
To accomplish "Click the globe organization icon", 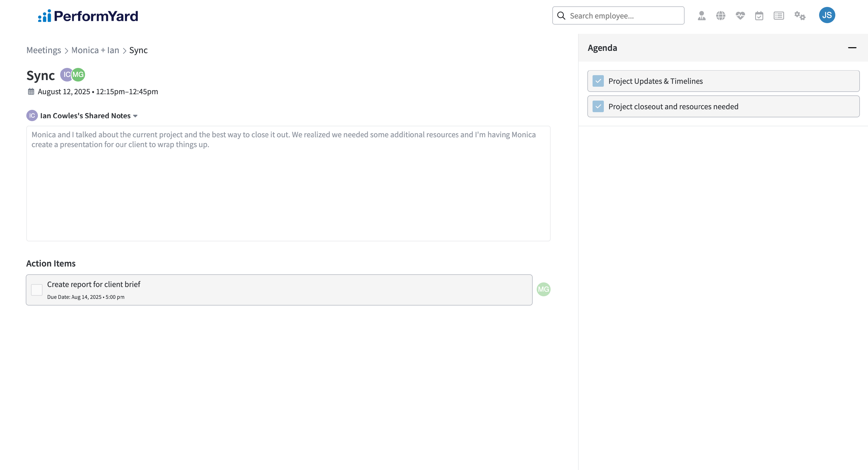I will (721, 16).
